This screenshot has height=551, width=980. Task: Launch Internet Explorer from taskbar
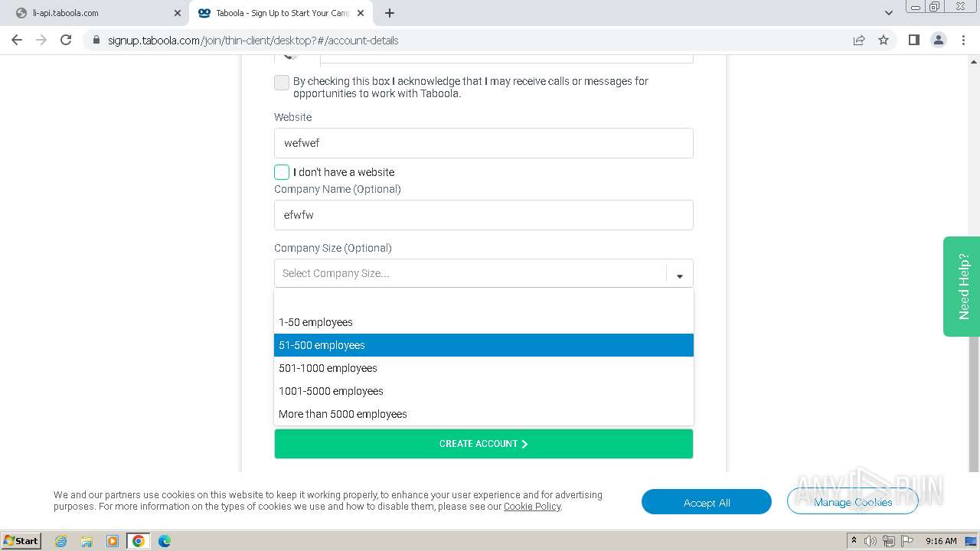coord(61,541)
